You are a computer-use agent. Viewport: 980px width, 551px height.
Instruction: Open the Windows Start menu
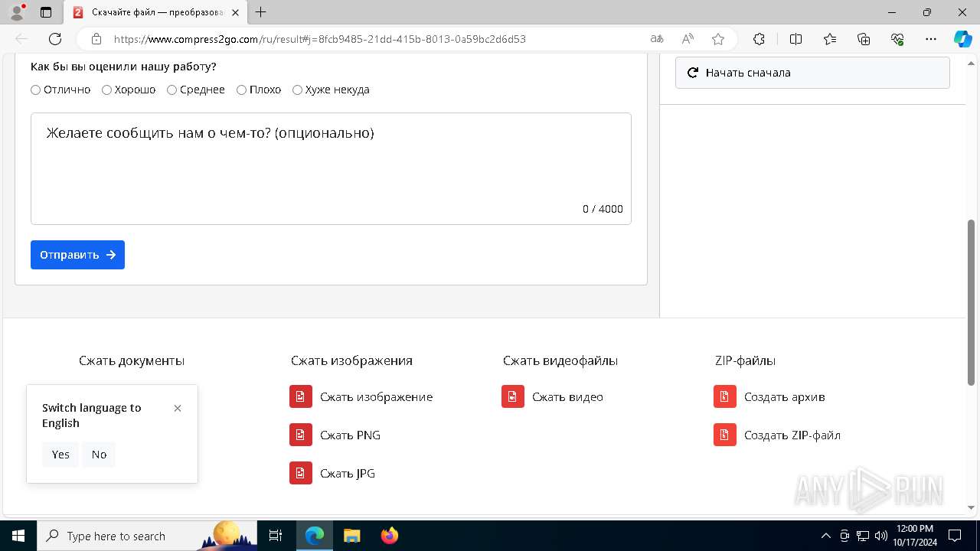tap(18, 536)
